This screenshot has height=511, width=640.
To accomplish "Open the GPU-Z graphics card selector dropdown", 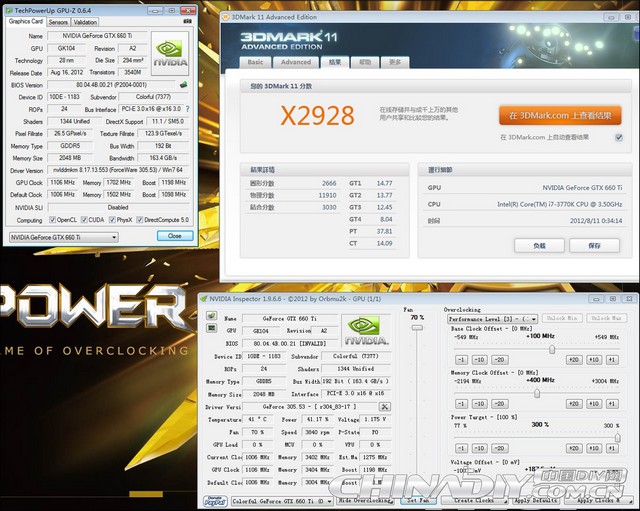I will (x=64, y=237).
